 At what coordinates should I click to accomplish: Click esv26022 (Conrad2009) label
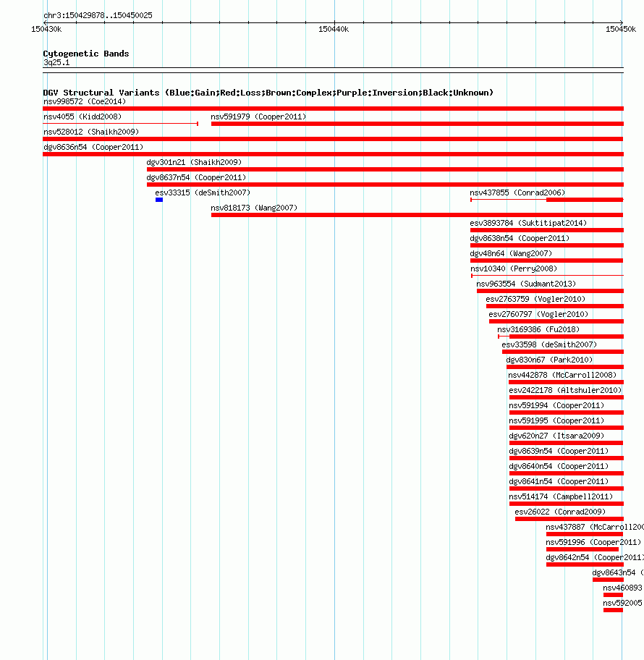click(x=560, y=511)
